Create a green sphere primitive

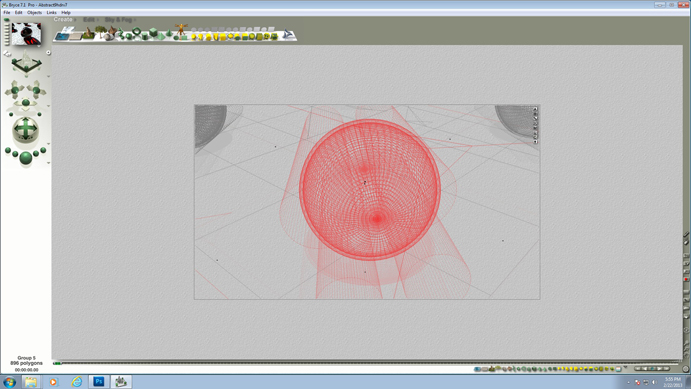129,36
